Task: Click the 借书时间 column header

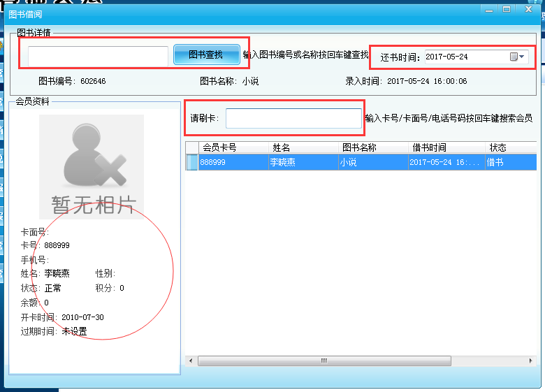Action: click(x=446, y=147)
